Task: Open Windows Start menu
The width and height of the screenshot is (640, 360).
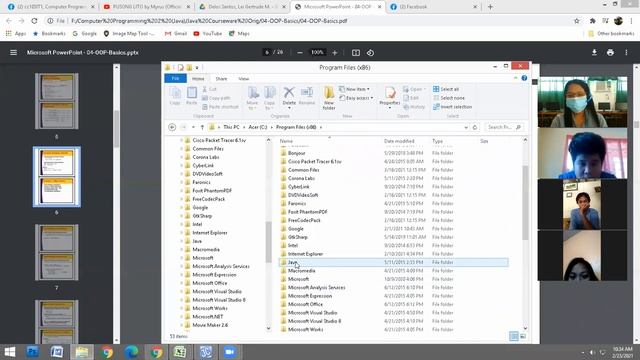Action: [9, 352]
